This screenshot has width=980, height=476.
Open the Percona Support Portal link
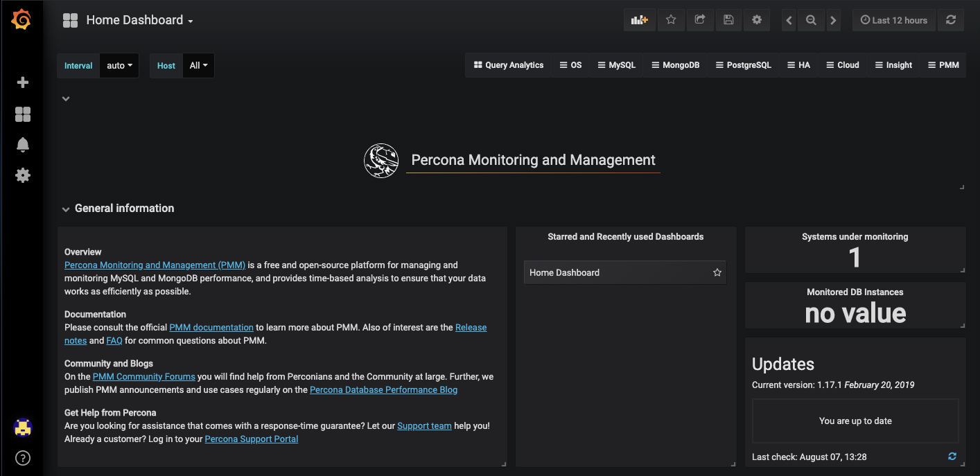coord(252,439)
